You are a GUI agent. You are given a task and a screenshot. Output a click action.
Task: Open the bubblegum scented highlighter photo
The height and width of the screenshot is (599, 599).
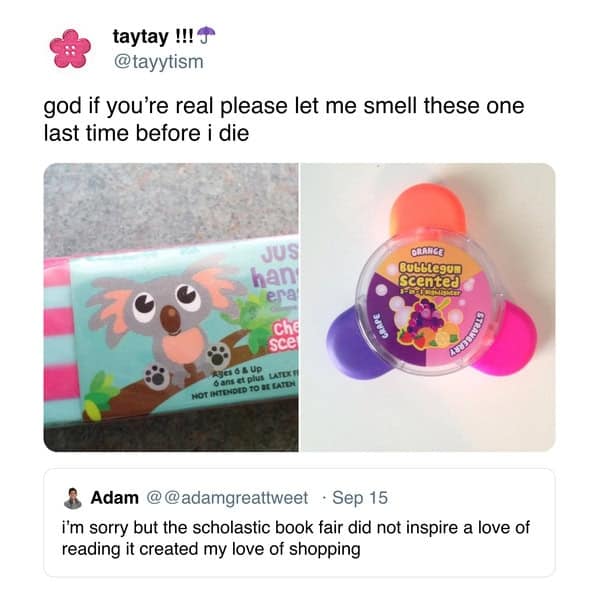428,307
